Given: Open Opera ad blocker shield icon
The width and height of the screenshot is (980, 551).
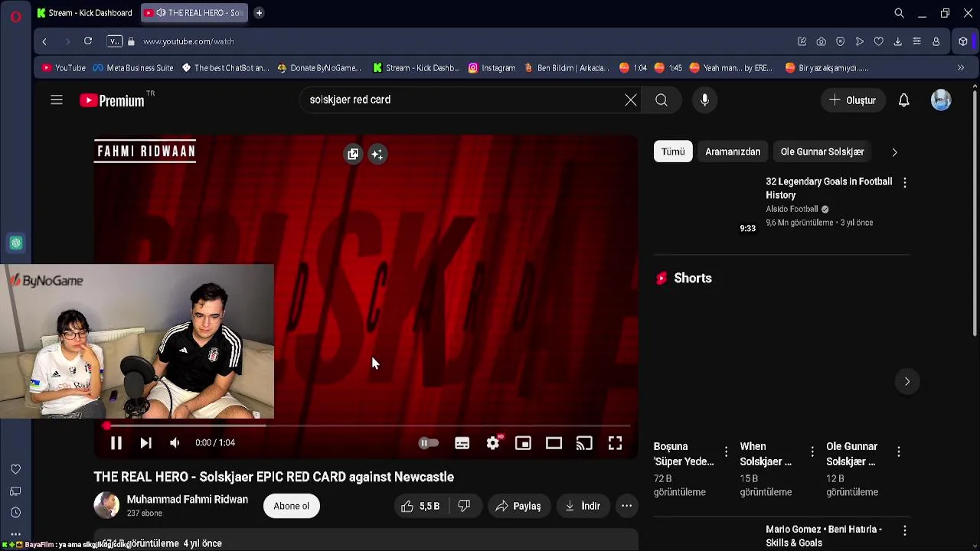Looking at the screenshot, I should pos(840,41).
